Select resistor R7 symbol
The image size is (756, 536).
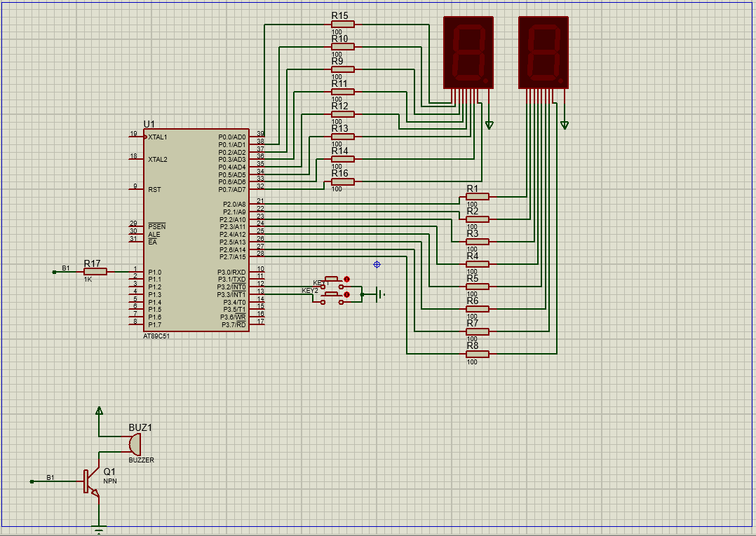[x=478, y=331]
